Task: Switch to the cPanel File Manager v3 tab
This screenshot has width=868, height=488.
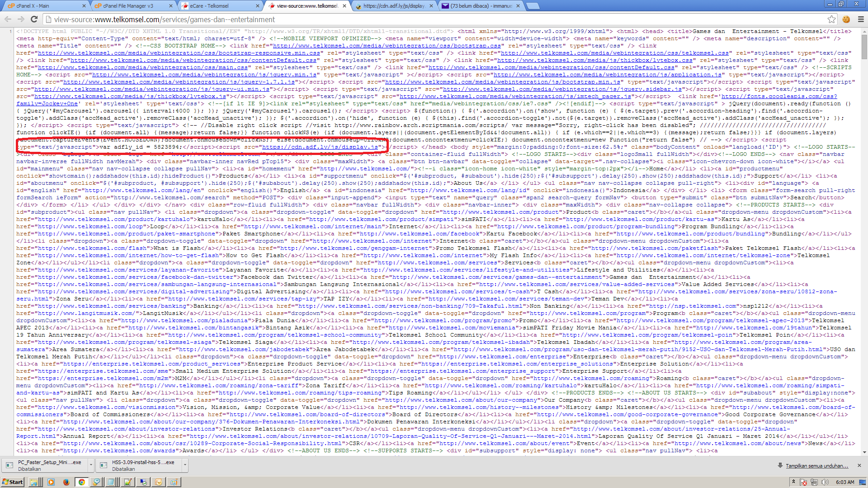Action: tap(132, 6)
